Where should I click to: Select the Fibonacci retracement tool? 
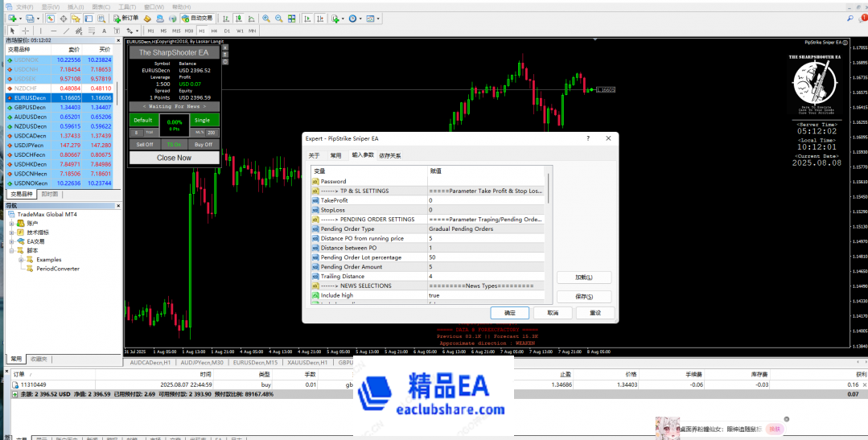92,31
